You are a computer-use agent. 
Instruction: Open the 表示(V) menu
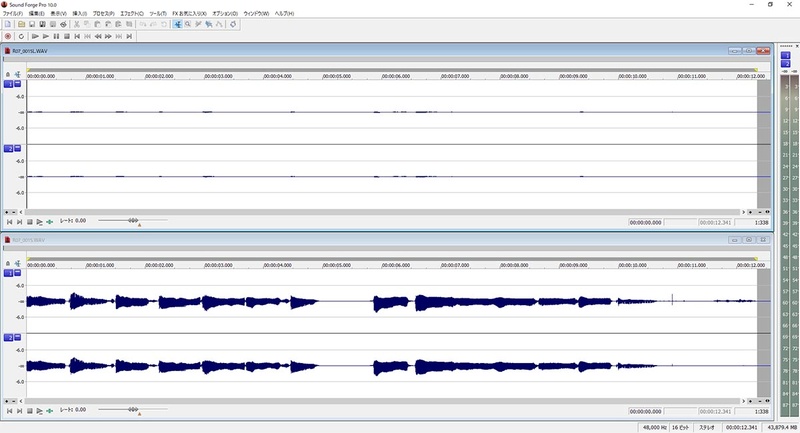tap(58, 13)
